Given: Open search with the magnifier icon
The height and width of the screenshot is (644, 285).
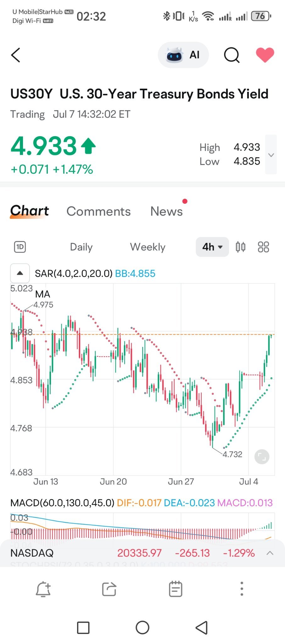Looking at the screenshot, I should click(x=232, y=55).
